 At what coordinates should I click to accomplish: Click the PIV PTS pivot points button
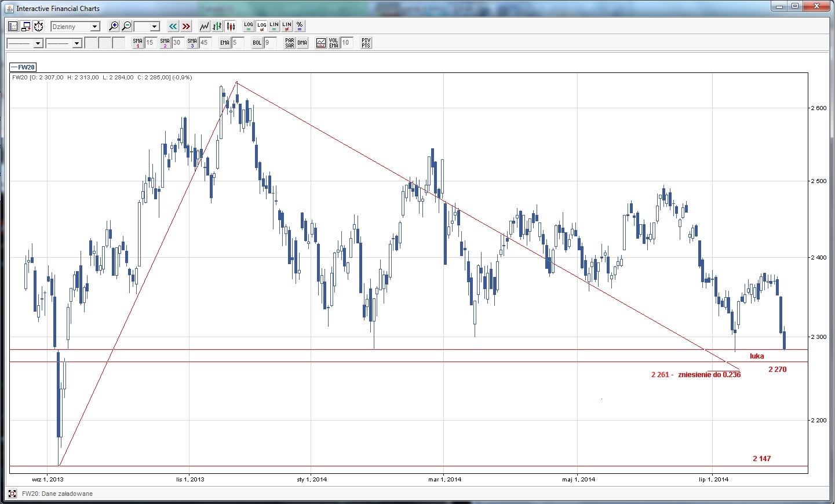[366, 43]
